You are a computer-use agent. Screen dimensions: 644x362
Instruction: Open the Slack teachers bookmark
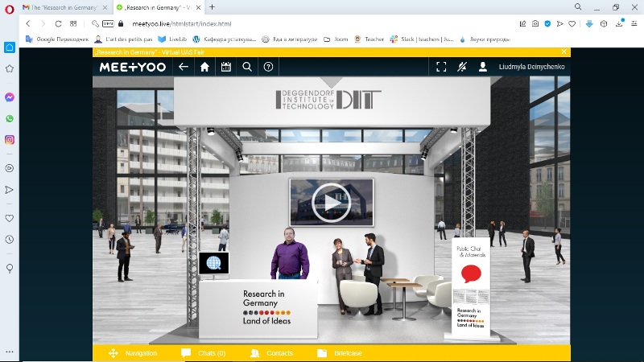point(422,39)
